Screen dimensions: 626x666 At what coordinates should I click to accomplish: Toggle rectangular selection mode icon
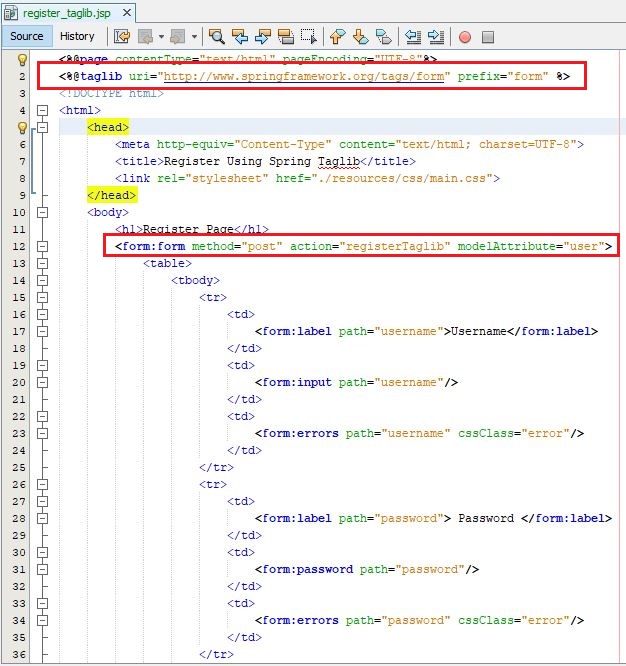pyautogui.click(x=309, y=37)
